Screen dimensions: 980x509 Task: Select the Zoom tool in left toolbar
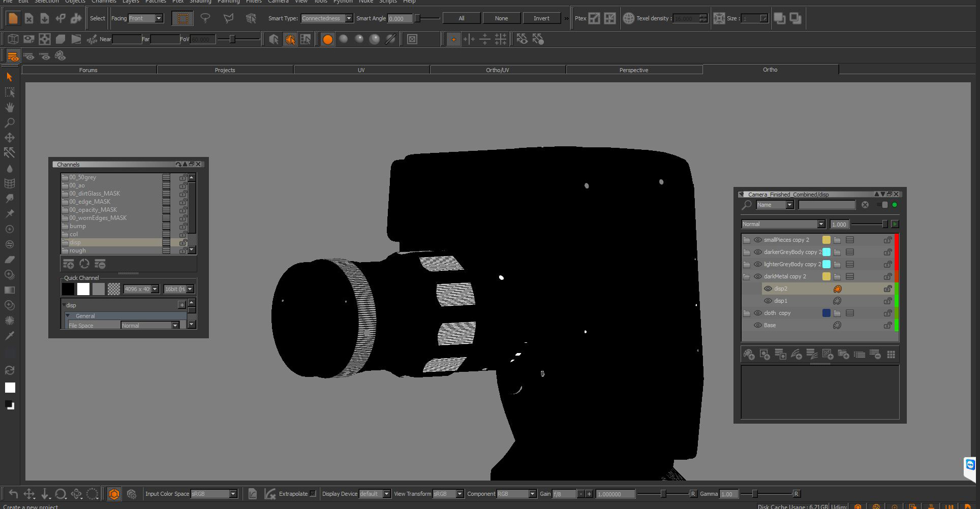9,122
